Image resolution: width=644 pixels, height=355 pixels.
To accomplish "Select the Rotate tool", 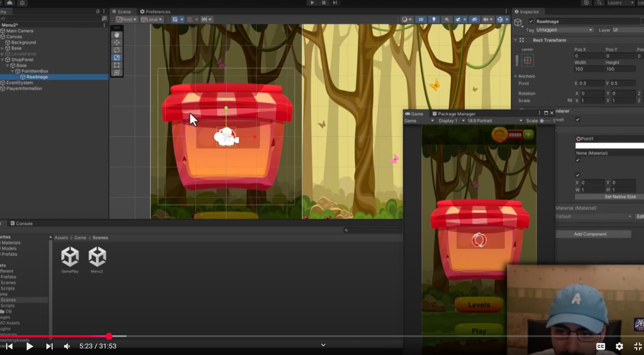I will (117, 50).
